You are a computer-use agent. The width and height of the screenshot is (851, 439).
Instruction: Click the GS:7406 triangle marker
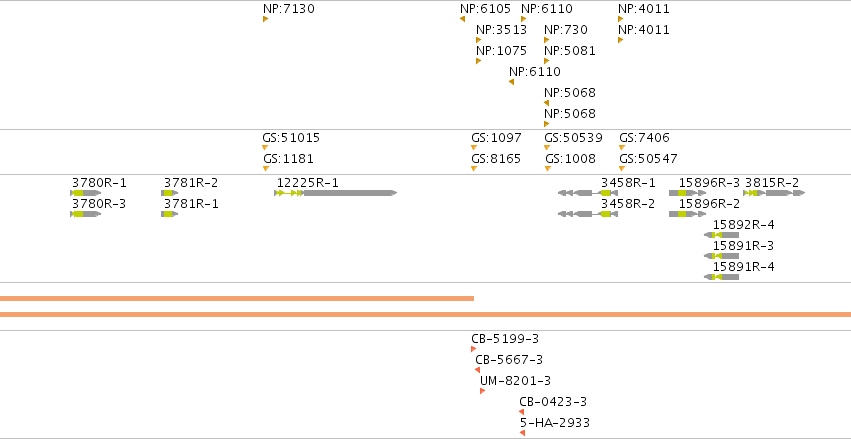622,148
